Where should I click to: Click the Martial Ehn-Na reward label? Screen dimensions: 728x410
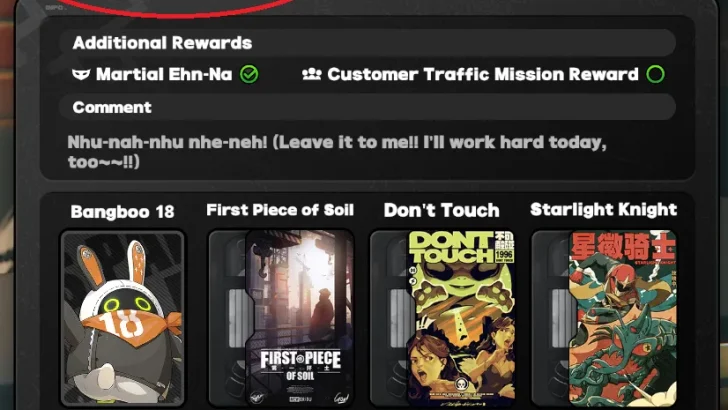pos(164,74)
